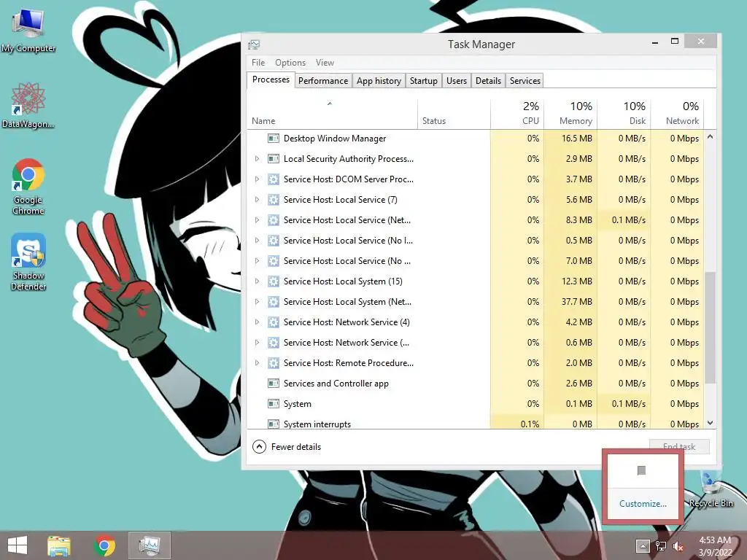Viewport: 747px width, 560px height.
Task: Select the Shadow Defender desktop shortcut
Action: (x=28, y=262)
